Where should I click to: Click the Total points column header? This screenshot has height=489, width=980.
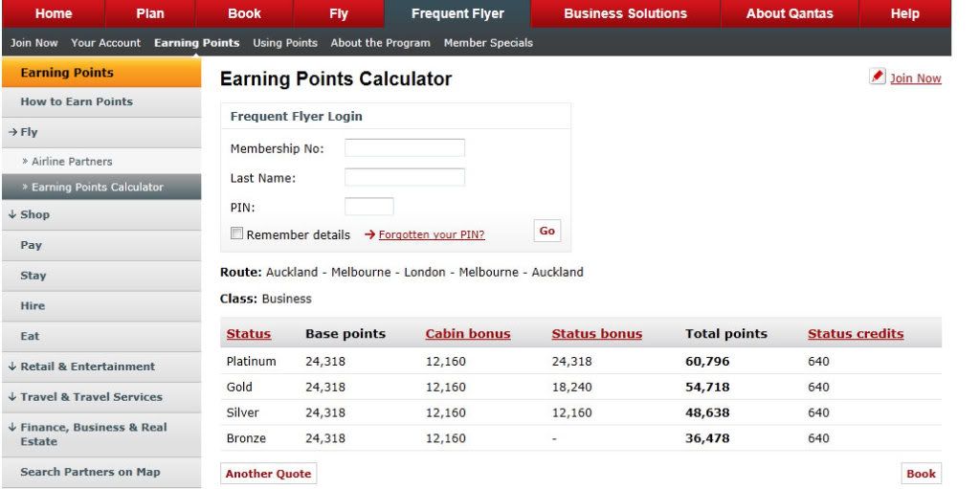(x=726, y=334)
